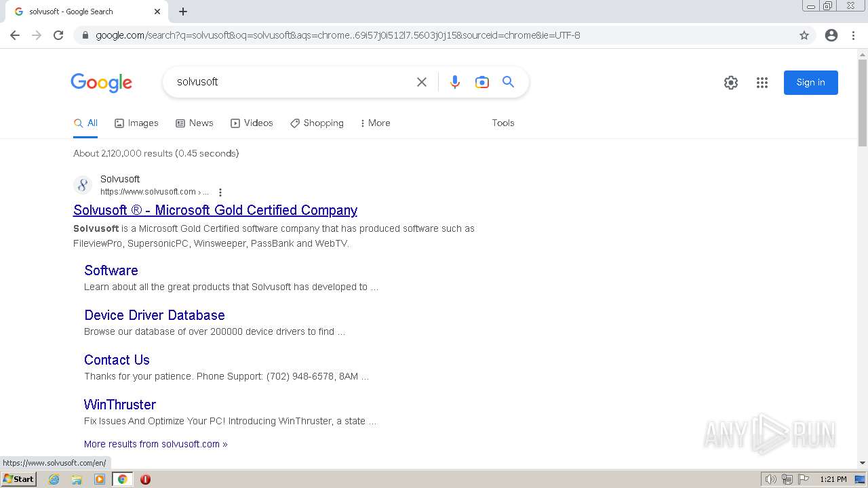Bookmark this page with the star icon

tap(804, 35)
